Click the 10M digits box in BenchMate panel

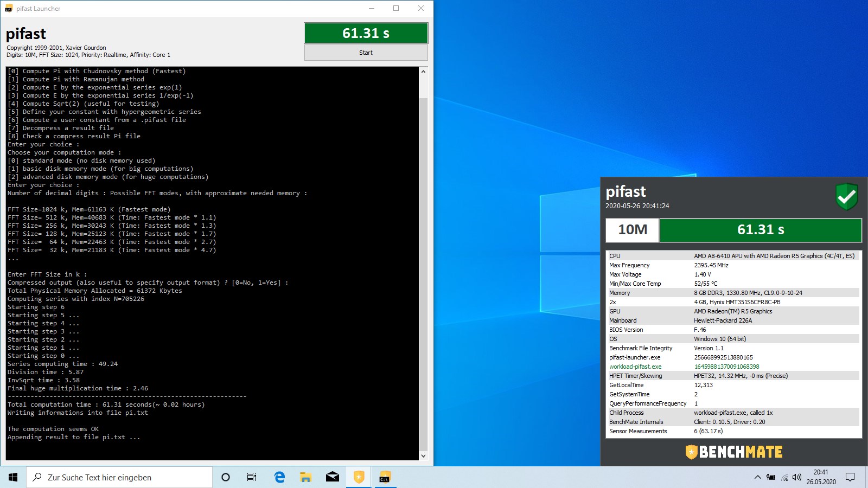pos(633,230)
